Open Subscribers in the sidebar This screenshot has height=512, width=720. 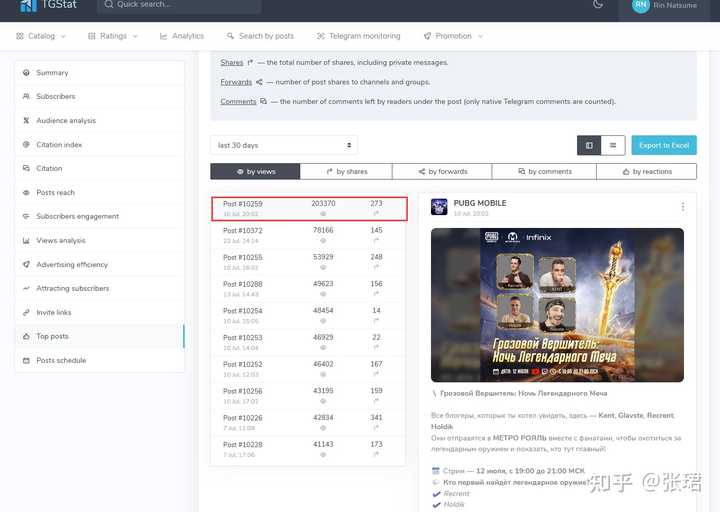point(100,96)
